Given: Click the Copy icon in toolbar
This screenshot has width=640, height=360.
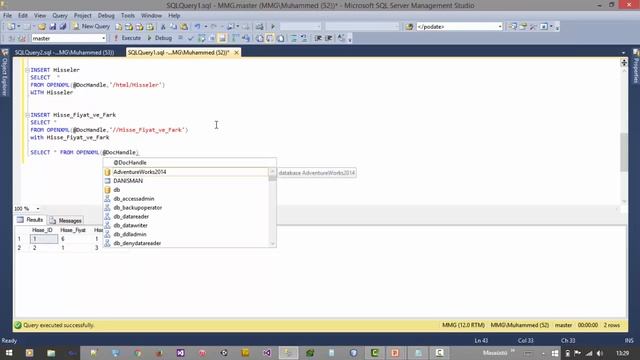Looking at the screenshot, I should coord(173,27).
